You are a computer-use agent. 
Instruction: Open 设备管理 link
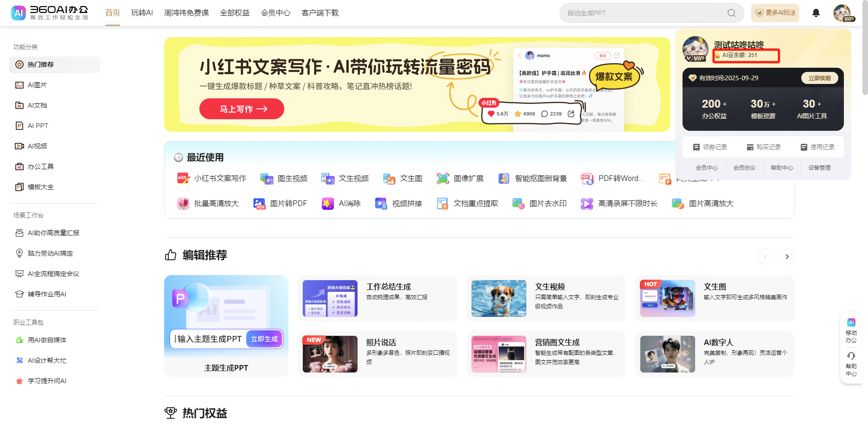click(x=819, y=168)
